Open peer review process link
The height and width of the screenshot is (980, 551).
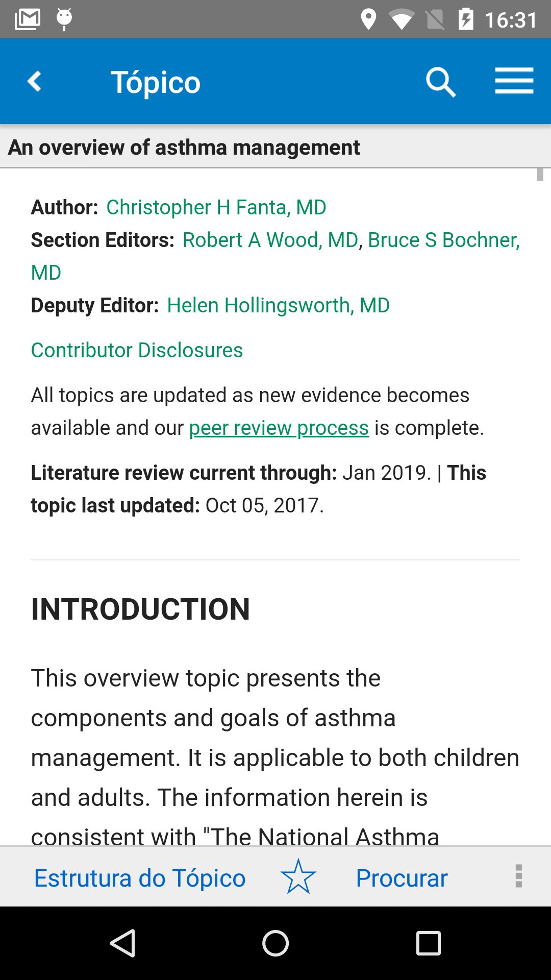pos(279,428)
